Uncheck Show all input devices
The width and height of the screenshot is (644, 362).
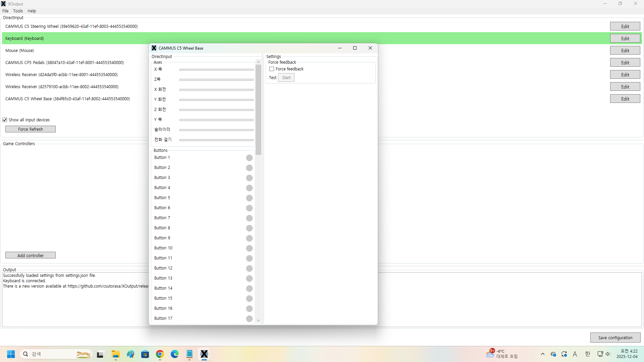pyautogui.click(x=5, y=120)
